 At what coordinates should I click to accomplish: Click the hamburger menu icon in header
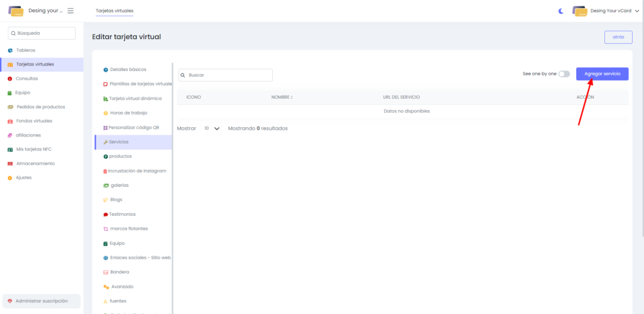point(70,11)
